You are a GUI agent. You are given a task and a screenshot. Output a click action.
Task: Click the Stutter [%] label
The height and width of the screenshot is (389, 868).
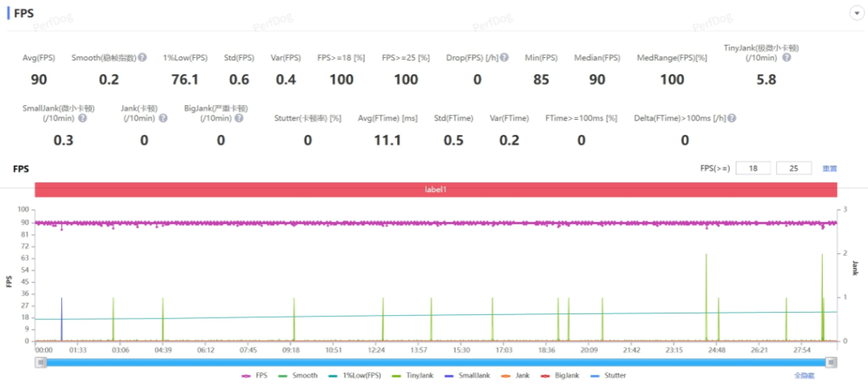[308, 118]
